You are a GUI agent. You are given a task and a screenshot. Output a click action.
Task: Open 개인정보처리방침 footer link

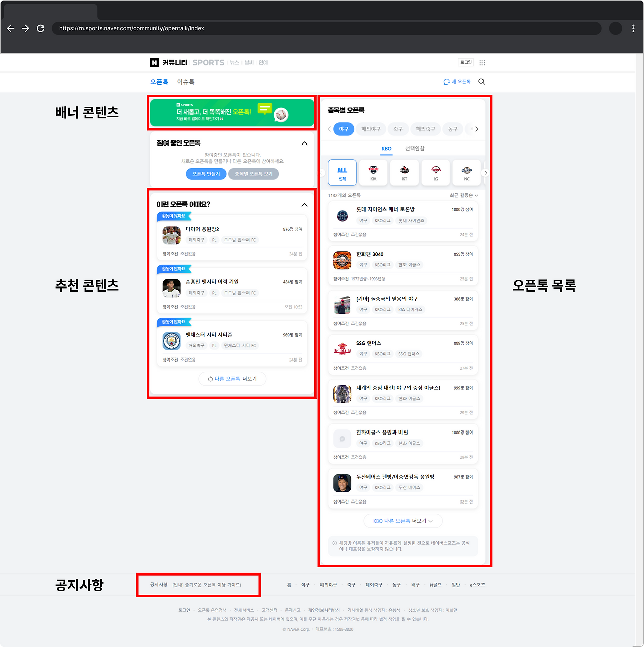pyautogui.click(x=324, y=610)
